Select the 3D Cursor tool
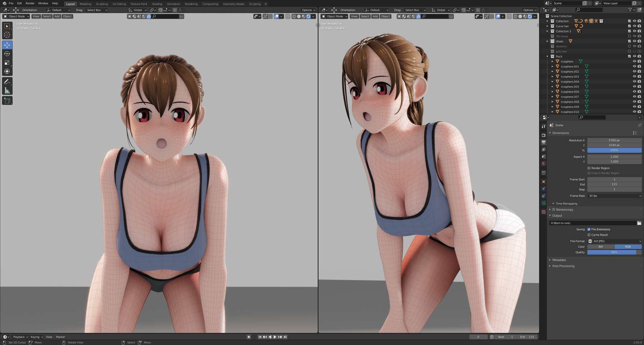The width and height of the screenshot is (644, 345). click(x=7, y=34)
